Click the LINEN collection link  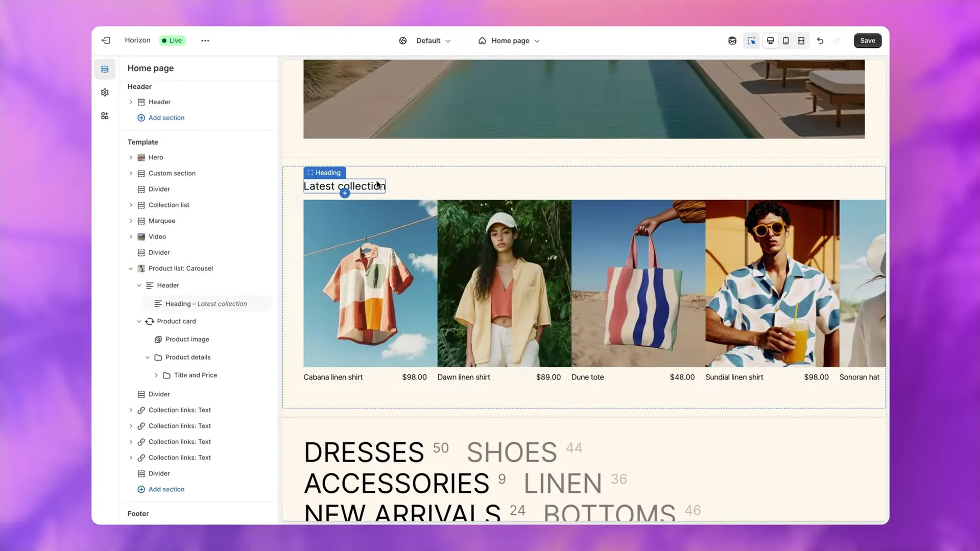click(x=563, y=483)
